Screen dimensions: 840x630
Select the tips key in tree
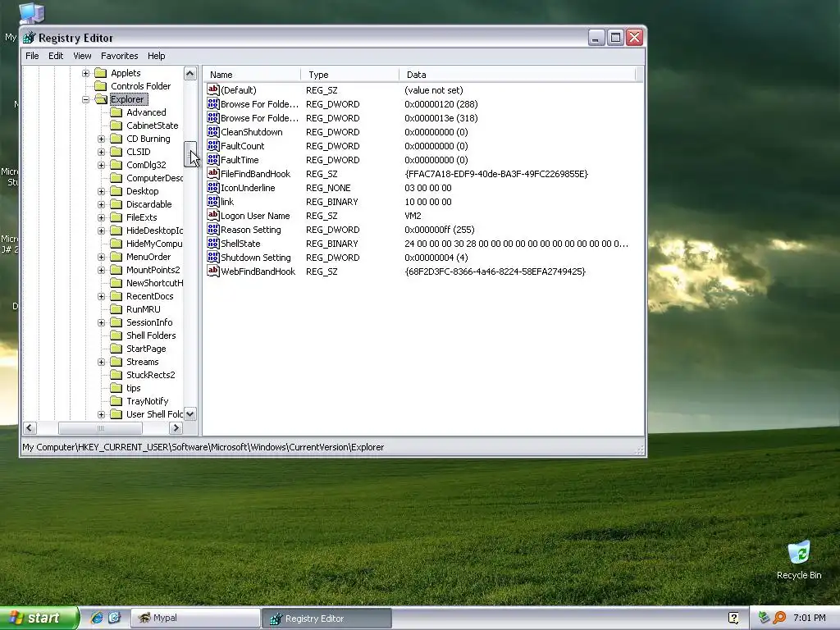[134, 388]
